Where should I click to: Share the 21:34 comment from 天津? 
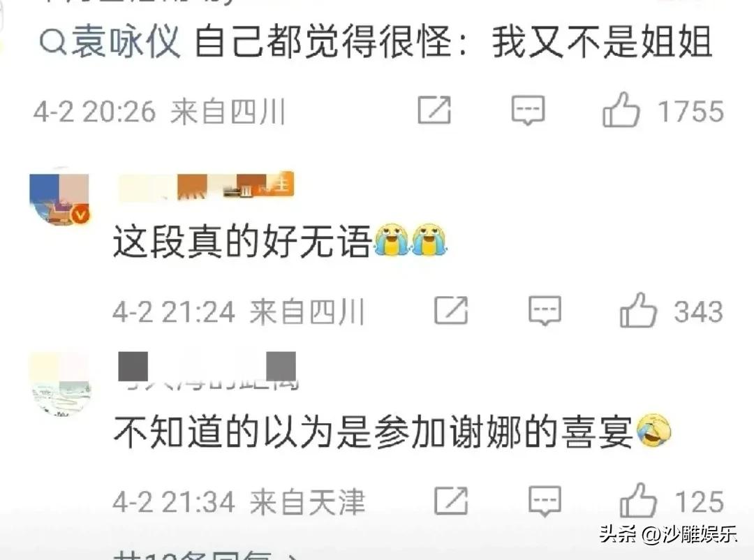(451, 501)
